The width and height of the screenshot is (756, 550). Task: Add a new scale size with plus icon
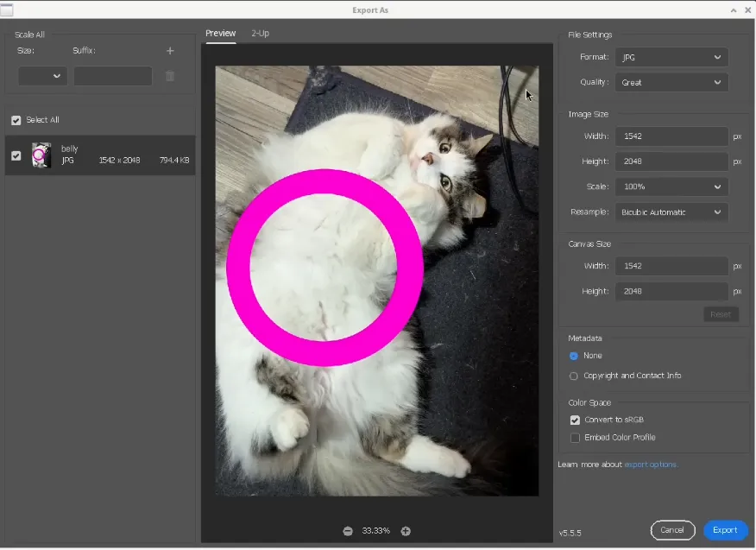tap(170, 51)
